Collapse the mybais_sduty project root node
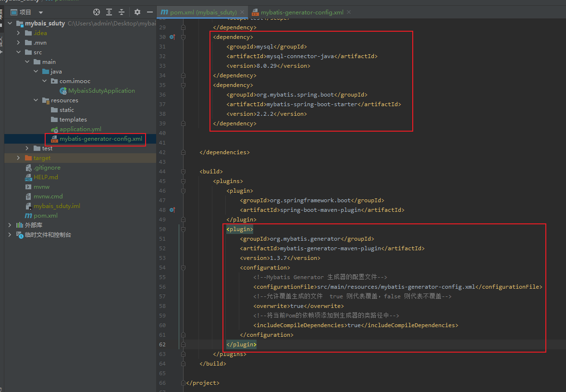The height and width of the screenshot is (392, 566). pos(10,24)
